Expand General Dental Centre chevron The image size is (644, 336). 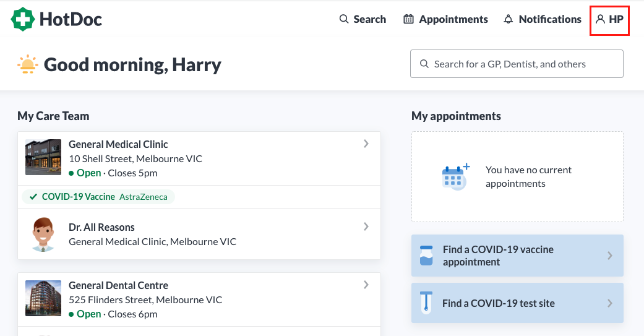(x=366, y=285)
